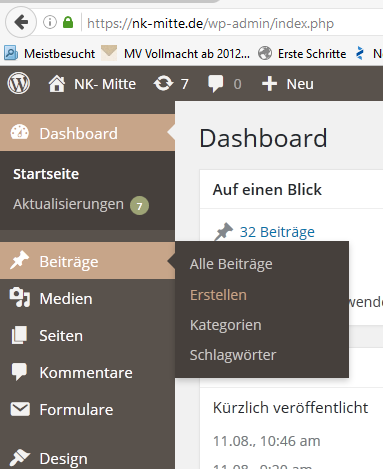The width and height of the screenshot is (383, 469).
Task: Open Schlagwörter from the flyout menu
Action: (x=233, y=355)
